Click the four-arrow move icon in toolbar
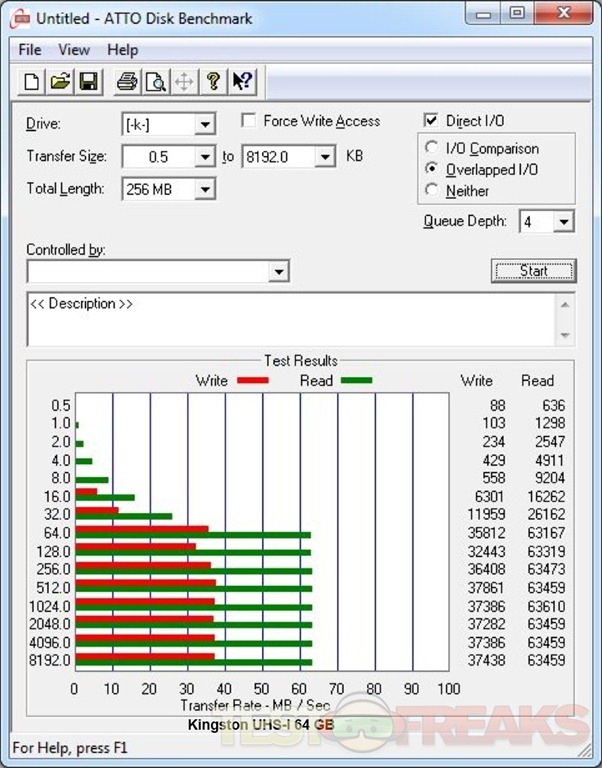 pyautogui.click(x=184, y=82)
